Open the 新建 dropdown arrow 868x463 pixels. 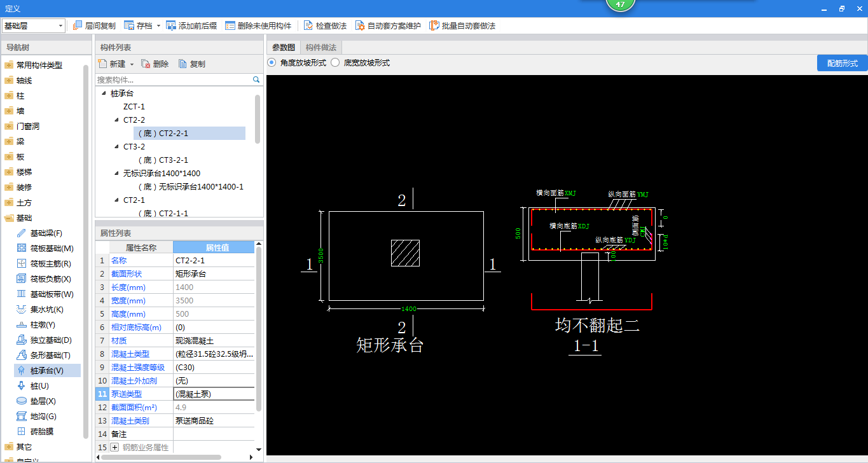pyautogui.click(x=132, y=64)
